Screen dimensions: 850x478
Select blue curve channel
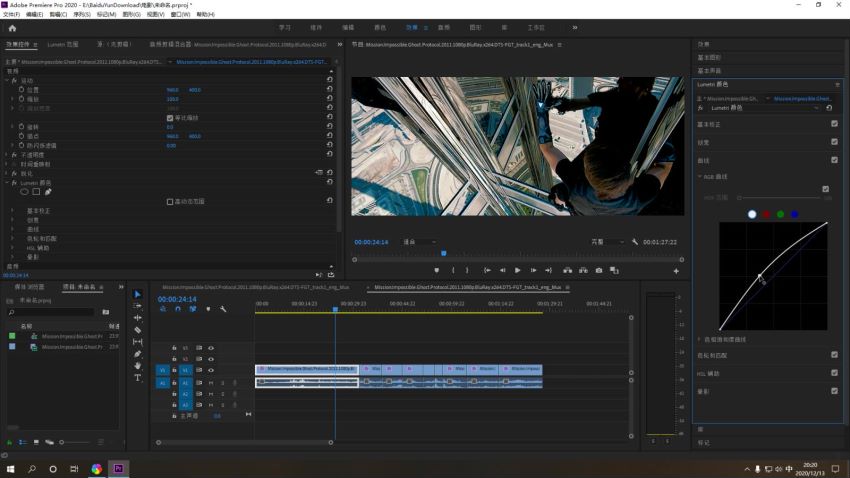tap(794, 215)
